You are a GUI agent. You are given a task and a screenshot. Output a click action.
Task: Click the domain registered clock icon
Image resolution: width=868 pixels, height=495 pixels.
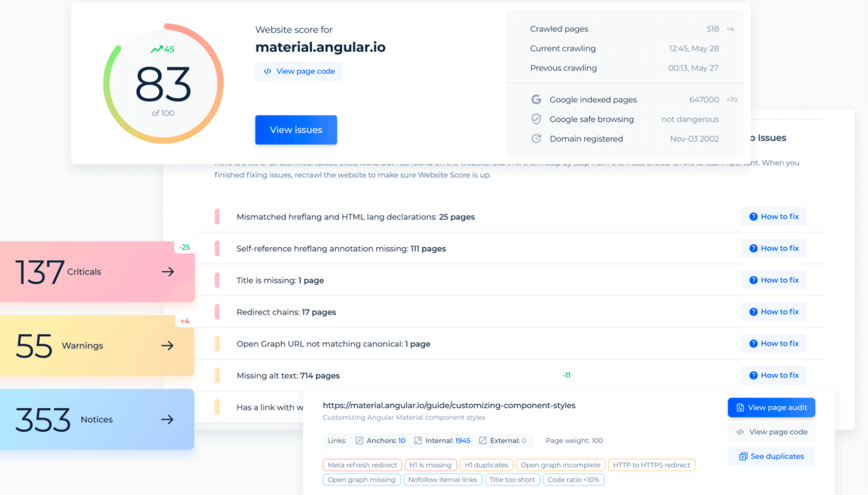point(535,138)
